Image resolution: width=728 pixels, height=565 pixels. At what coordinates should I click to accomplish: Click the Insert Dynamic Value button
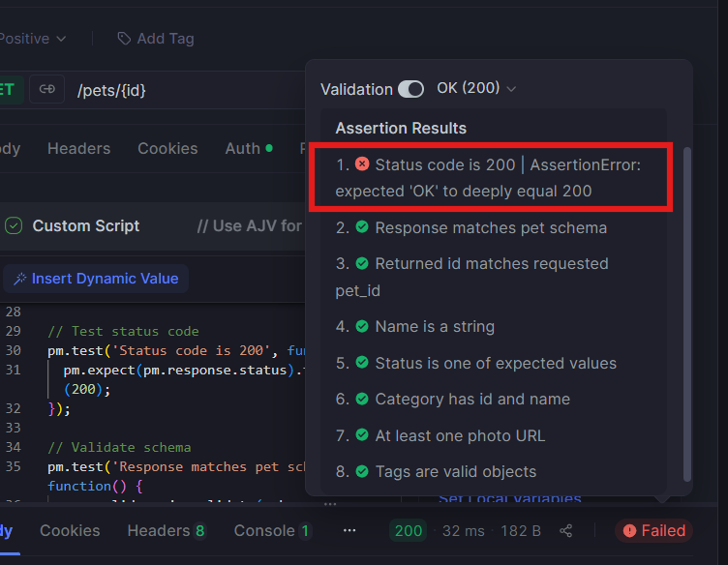point(96,279)
